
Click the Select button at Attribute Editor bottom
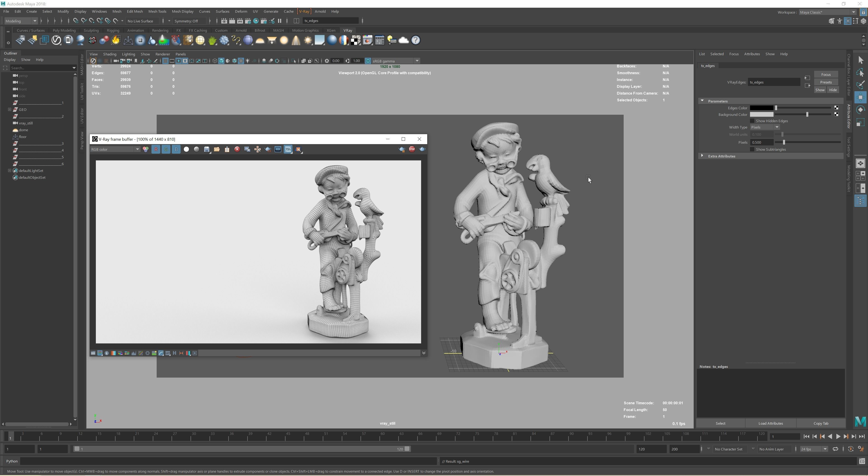coord(720,423)
